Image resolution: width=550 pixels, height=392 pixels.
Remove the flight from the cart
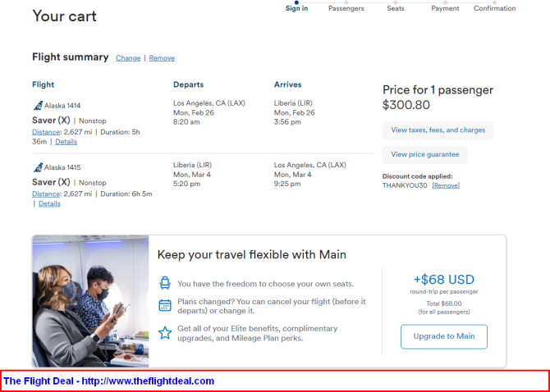(x=162, y=58)
